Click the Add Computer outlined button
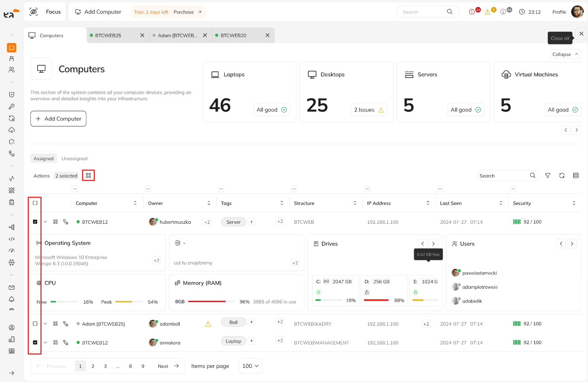Screen dimensions: 588x382 tap(59, 119)
